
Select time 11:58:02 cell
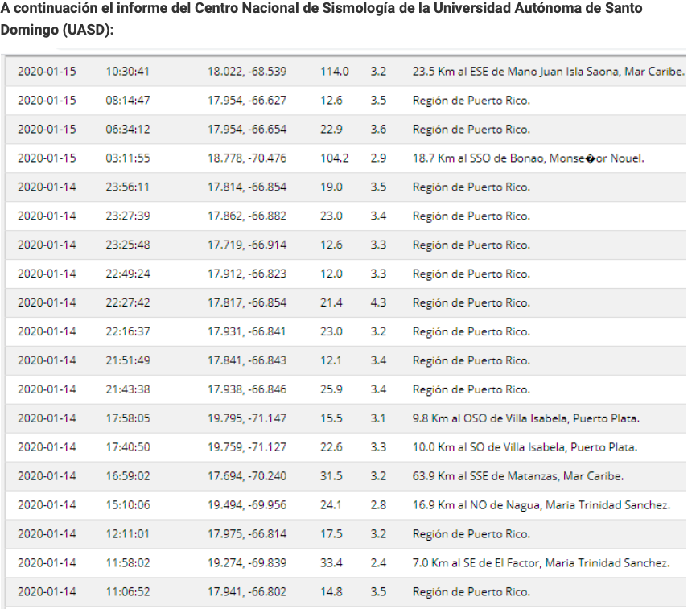128,563
